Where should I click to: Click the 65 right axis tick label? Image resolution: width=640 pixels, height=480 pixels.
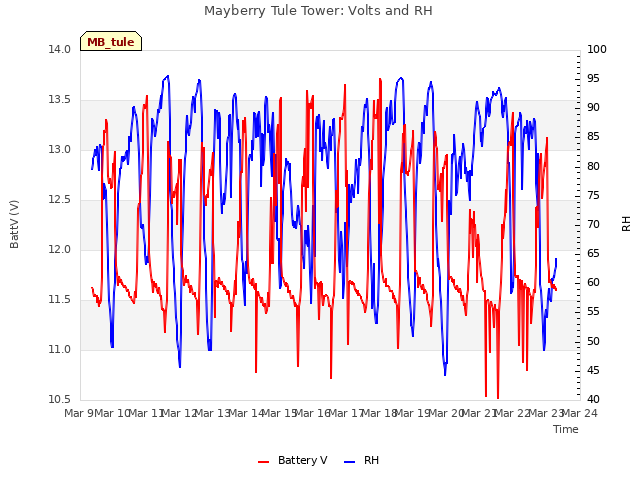(593, 253)
